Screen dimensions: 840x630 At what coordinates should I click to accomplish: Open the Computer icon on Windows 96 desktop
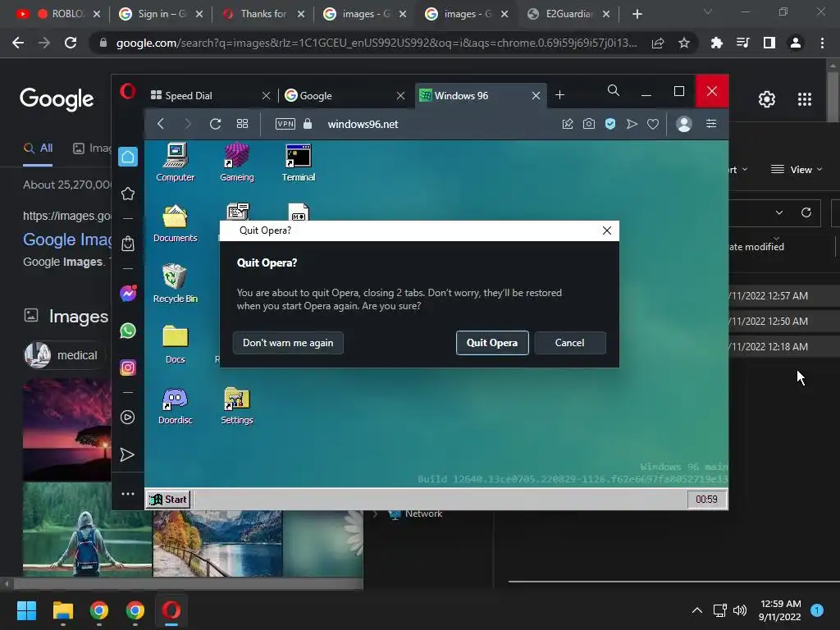tap(176, 162)
